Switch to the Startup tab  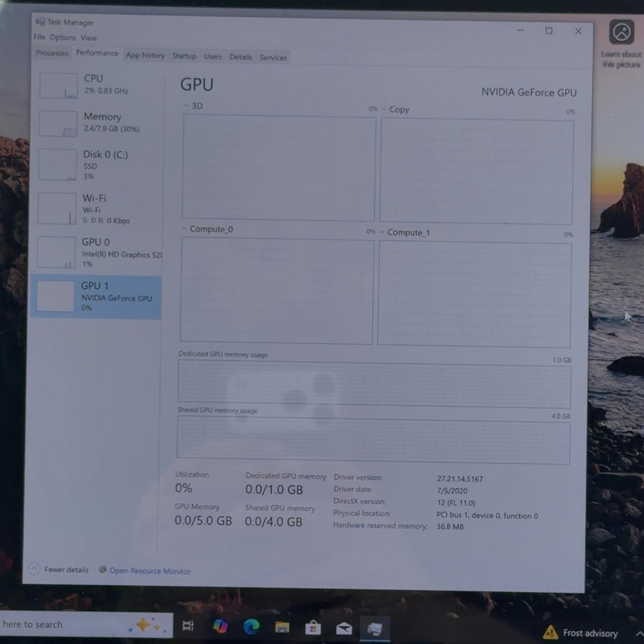(x=184, y=56)
